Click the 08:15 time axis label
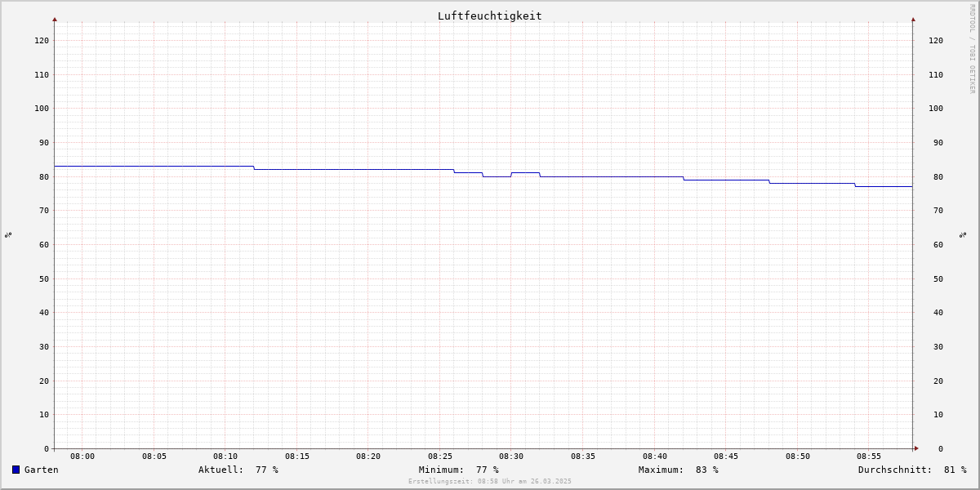This screenshot has height=490, width=980. click(x=297, y=457)
